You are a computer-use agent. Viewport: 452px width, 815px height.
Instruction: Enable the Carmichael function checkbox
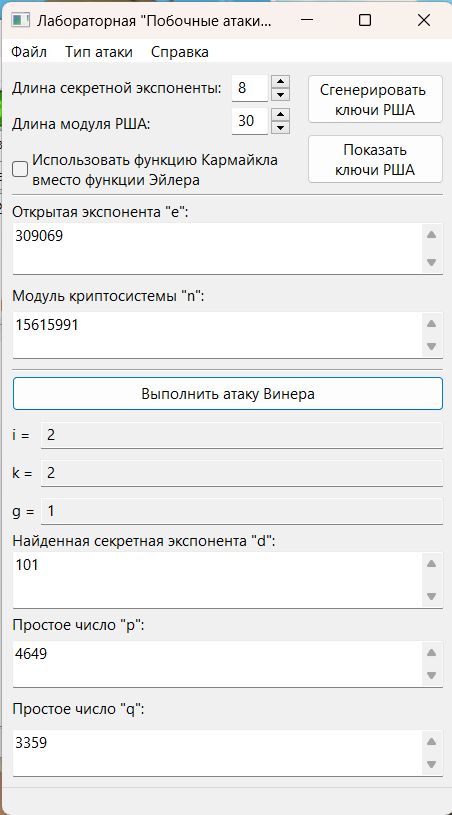pyautogui.click(x=20, y=169)
